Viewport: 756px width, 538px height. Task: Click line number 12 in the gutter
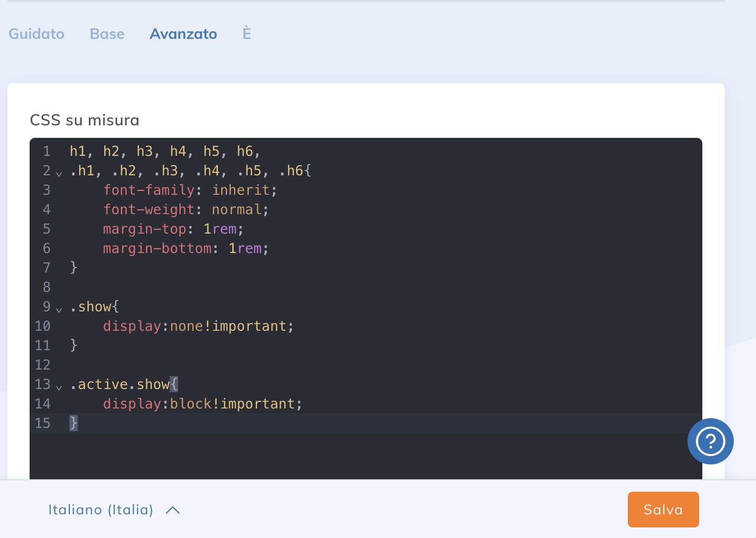point(43,365)
